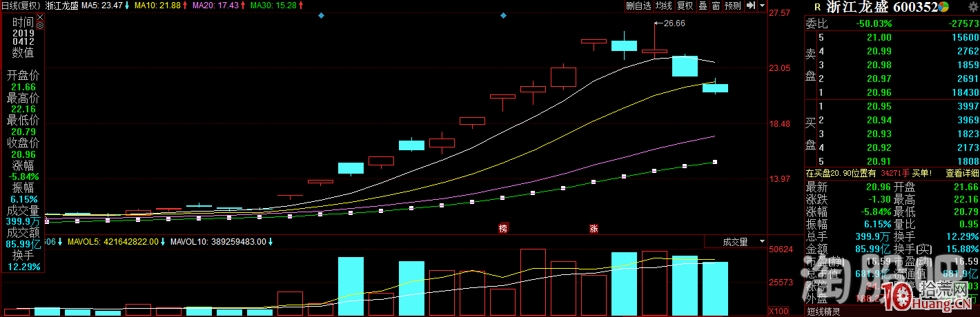Select sell level 4 price 20.99

click(879, 51)
